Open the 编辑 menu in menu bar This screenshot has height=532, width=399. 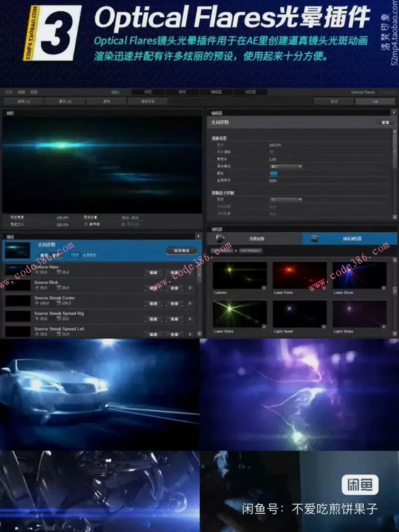pos(21,92)
